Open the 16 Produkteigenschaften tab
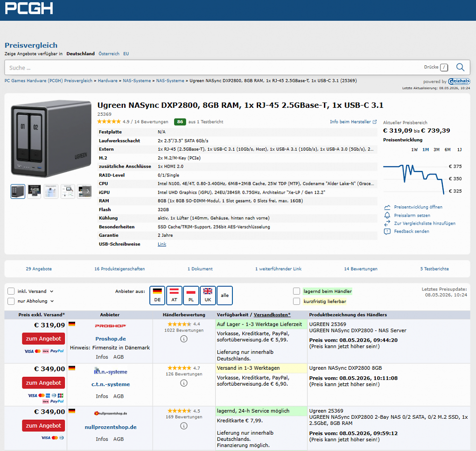The image size is (476, 451). [119, 269]
